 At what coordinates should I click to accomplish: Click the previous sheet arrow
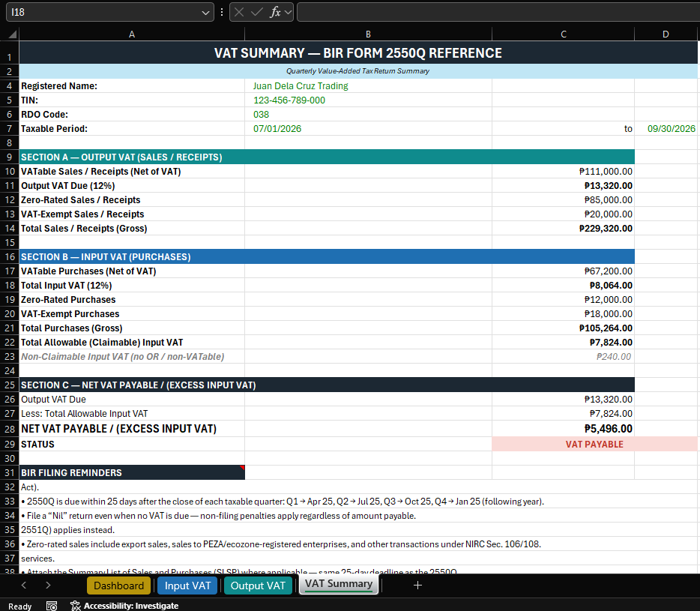pos(24,585)
